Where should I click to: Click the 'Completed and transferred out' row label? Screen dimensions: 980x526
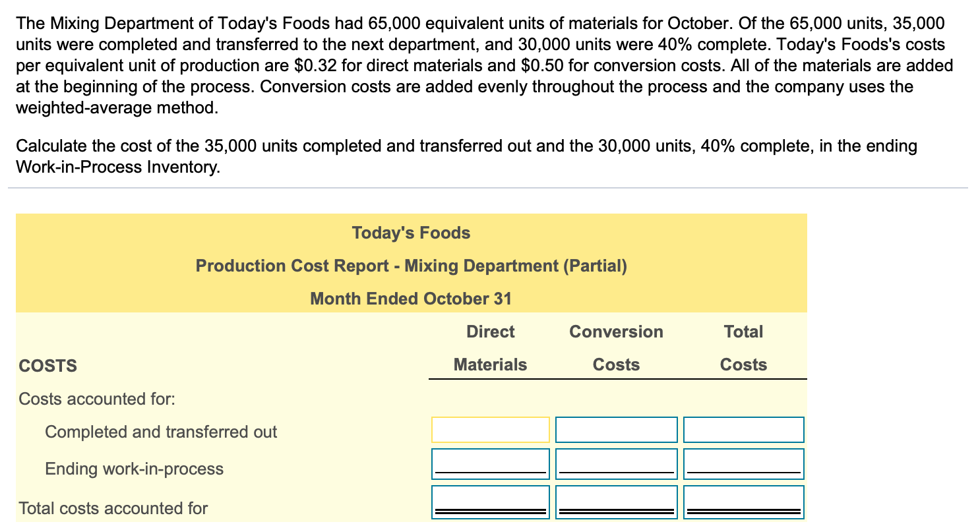(x=161, y=432)
